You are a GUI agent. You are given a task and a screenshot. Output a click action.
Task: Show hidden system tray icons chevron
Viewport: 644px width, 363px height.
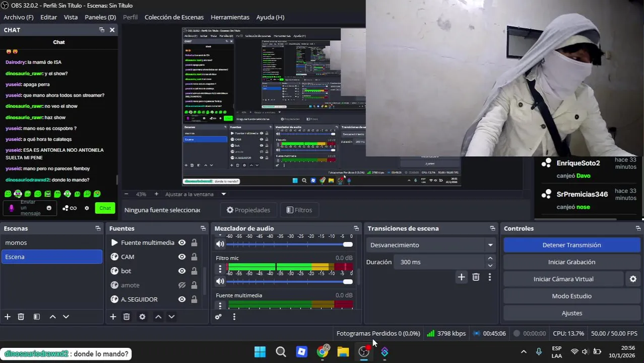524,351
